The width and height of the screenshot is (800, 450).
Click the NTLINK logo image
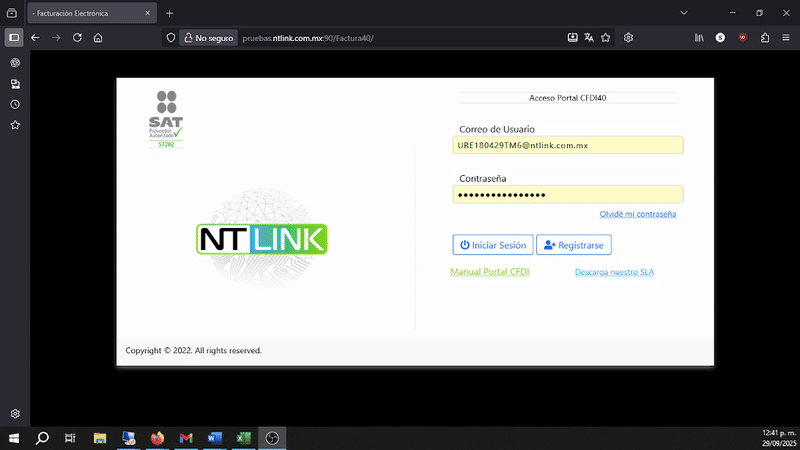pyautogui.click(x=262, y=239)
